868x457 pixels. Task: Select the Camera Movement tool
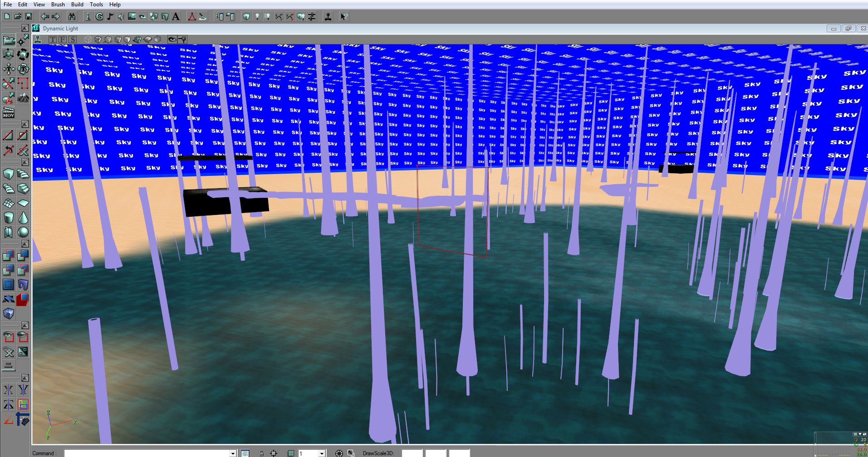coord(9,40)
